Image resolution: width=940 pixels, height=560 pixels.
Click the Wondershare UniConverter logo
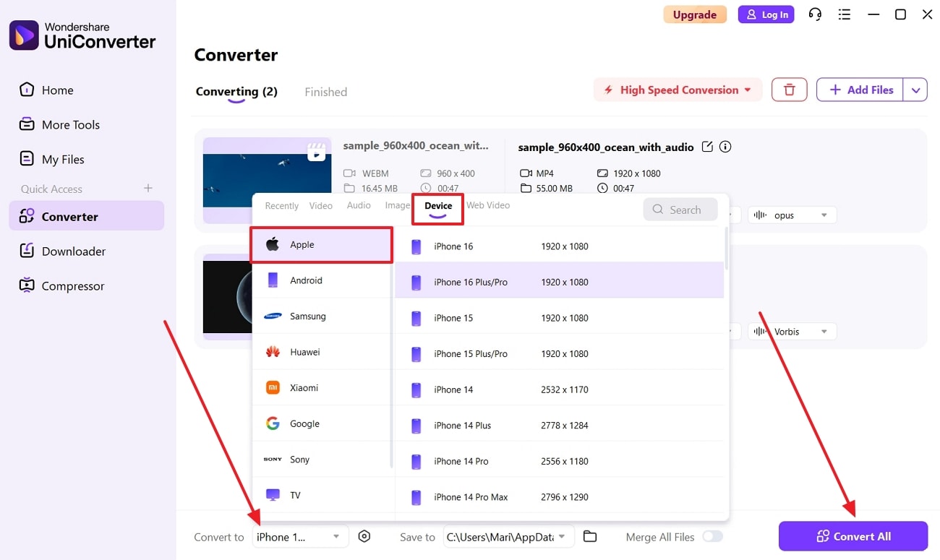click(82, 35)
